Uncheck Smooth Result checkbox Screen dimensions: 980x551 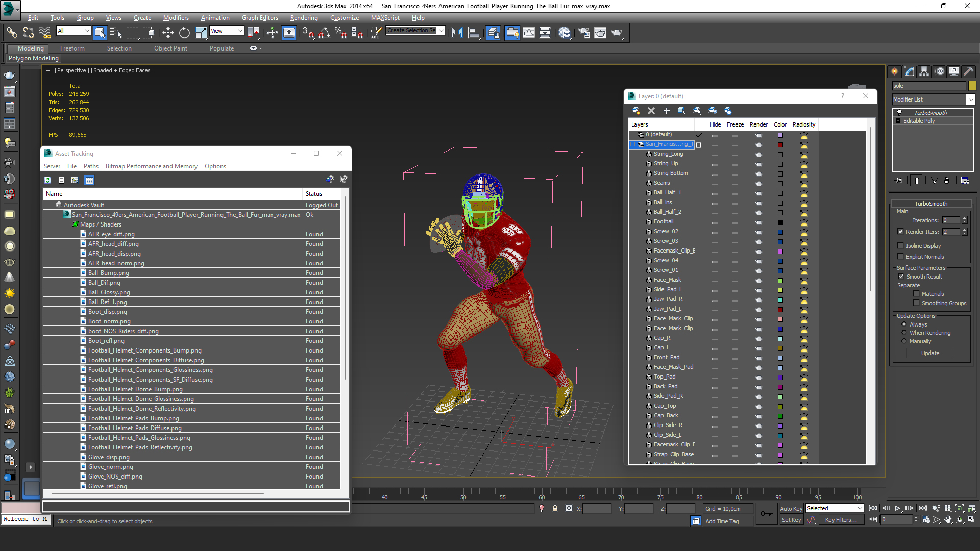[901, 277]
